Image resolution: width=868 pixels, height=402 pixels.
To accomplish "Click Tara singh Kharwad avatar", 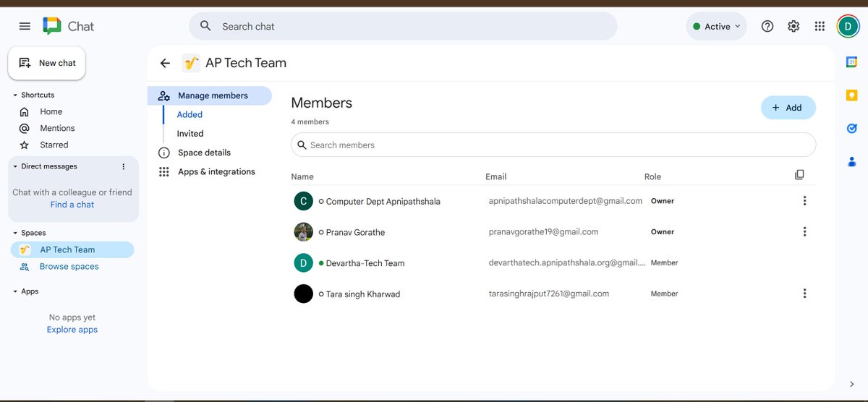I will coord(303,294).
